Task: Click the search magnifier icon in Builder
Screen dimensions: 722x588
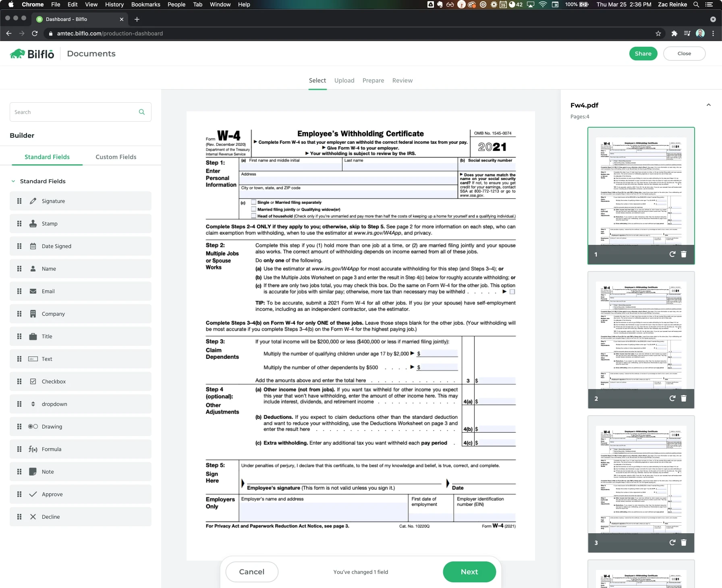Action: point(142,112)
